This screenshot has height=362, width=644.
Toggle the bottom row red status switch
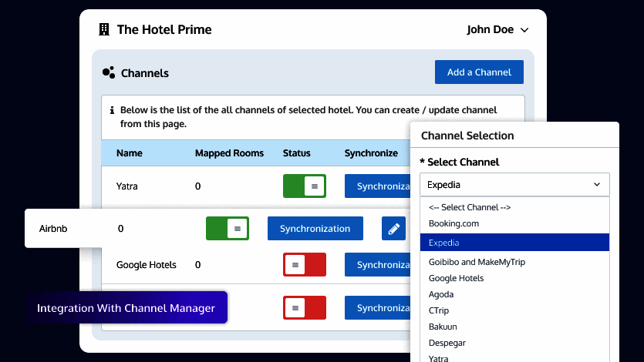pos(304,307)
